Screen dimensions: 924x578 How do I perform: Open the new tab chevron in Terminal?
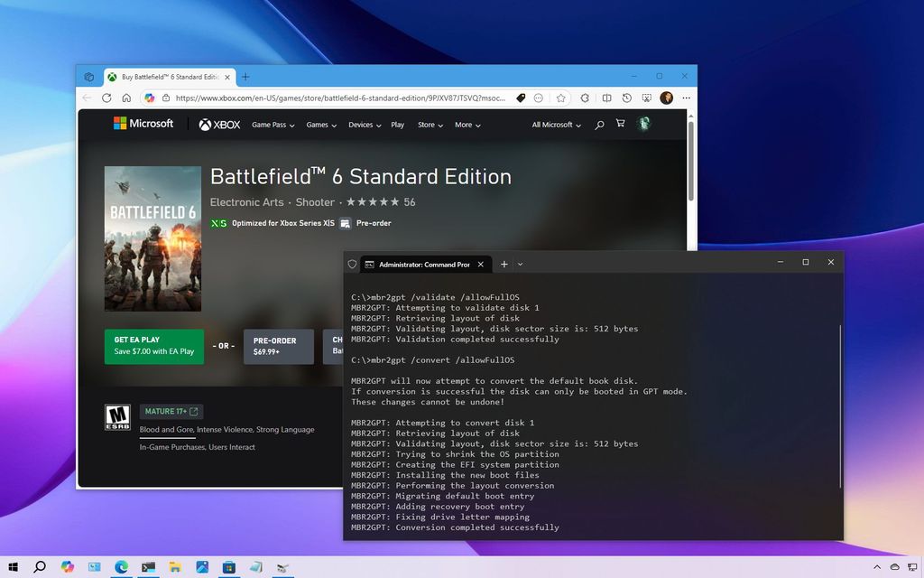click(x=520, y=264)
